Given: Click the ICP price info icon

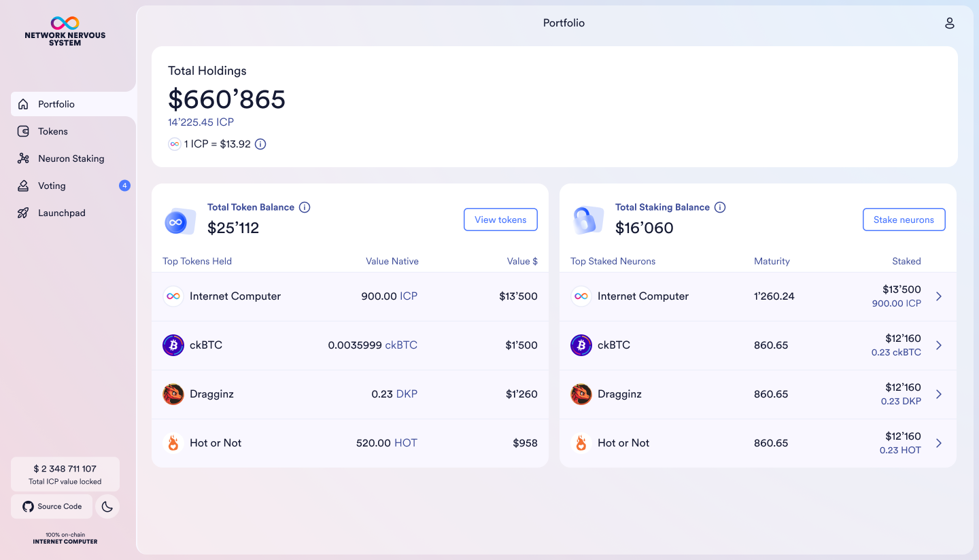Looking at the screenshot, I should coord(260,144).
